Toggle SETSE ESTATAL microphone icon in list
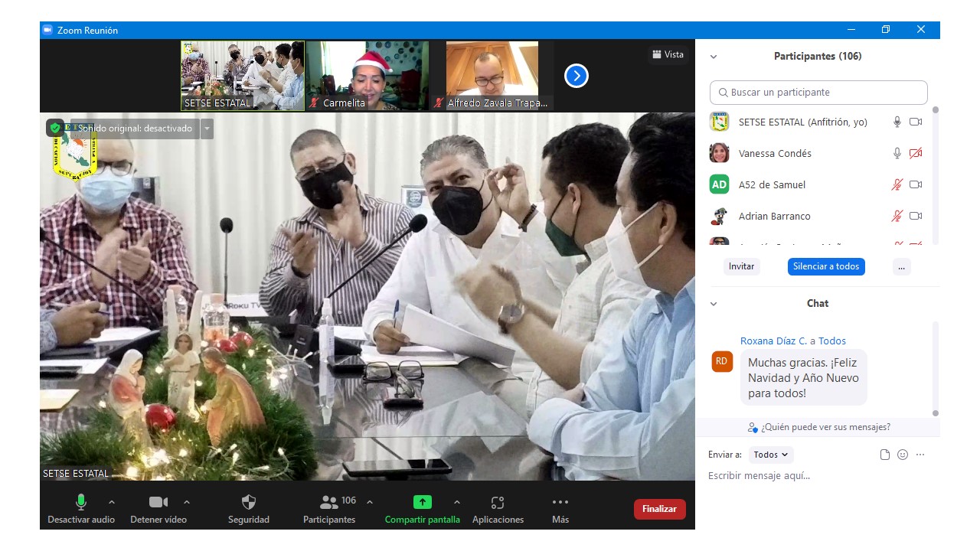Viewport: 980px width, 551px height. tap(897, 122)
